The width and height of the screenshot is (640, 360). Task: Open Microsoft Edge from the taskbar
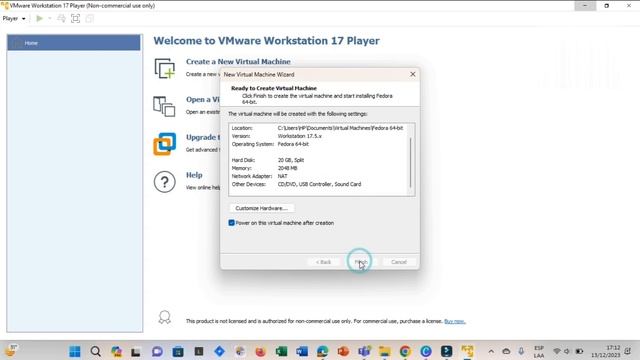click(322, 351)
